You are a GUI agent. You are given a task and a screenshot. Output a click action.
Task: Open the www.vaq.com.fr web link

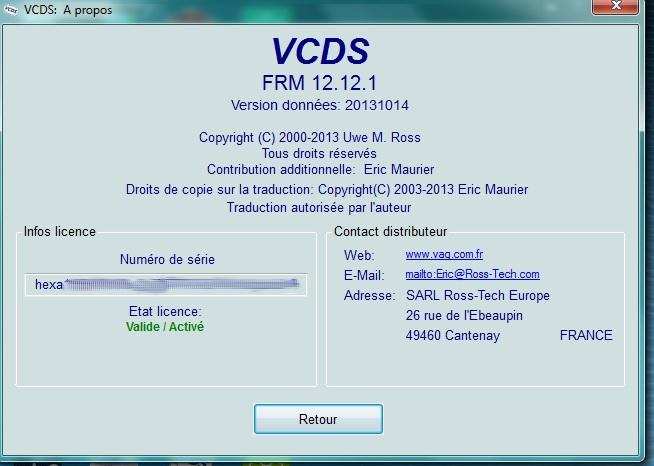(444, 254)
